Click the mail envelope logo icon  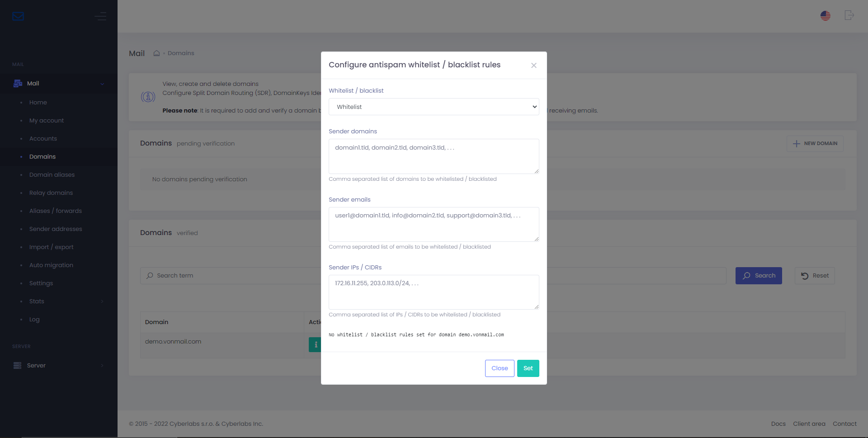(18, 17)
